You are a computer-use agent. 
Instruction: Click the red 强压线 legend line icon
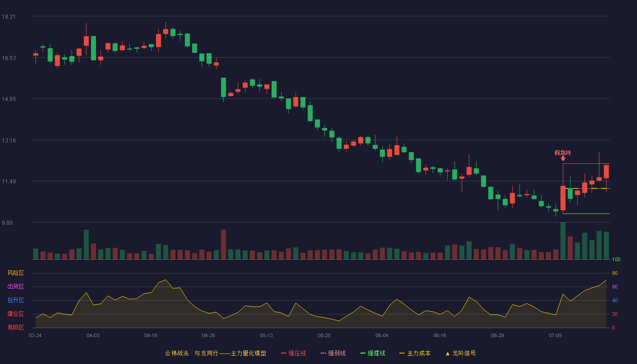pos(283,353)
